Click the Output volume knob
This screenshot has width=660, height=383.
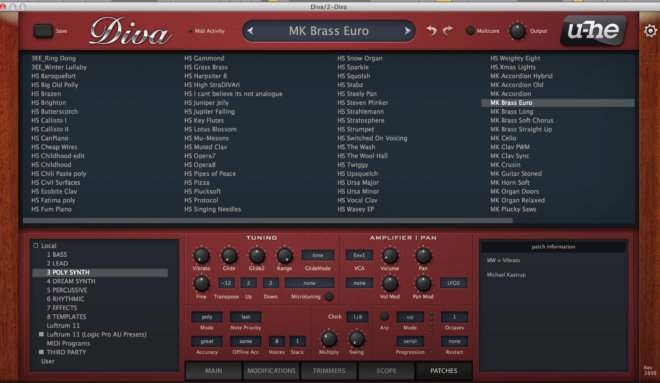tap(517, 31)
